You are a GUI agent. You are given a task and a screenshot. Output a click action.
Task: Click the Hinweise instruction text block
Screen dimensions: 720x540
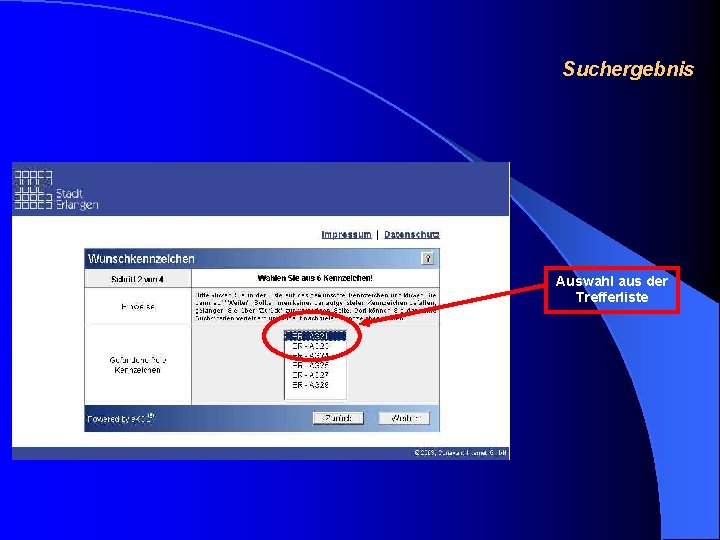click(315, 306)
